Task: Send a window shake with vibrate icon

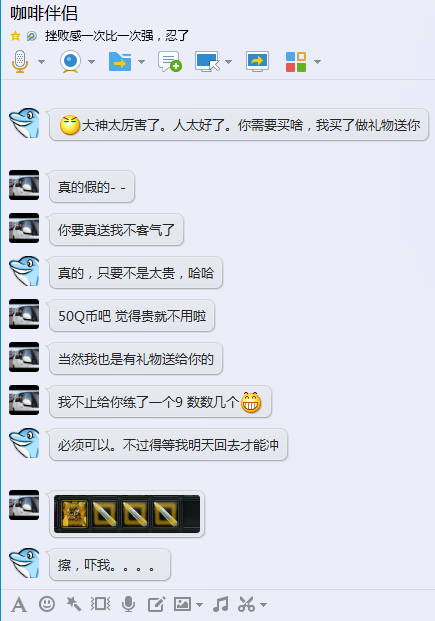Action: [101, 604]
